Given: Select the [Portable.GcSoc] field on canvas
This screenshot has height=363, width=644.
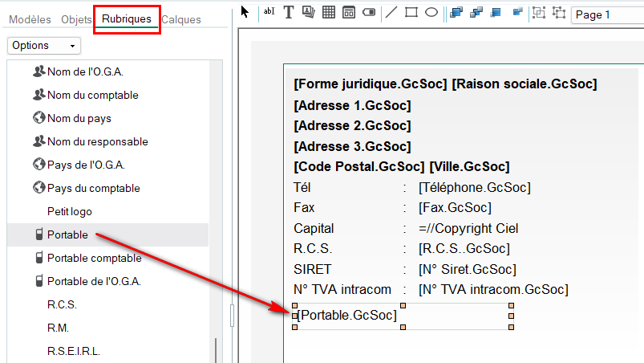Looking at the screenshot, I should 403,316.
